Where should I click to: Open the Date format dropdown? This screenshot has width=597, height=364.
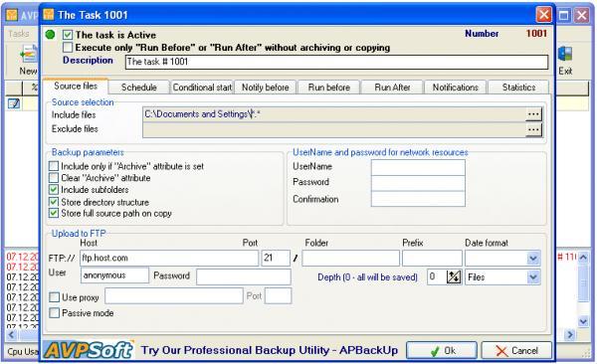coord(533,259)
